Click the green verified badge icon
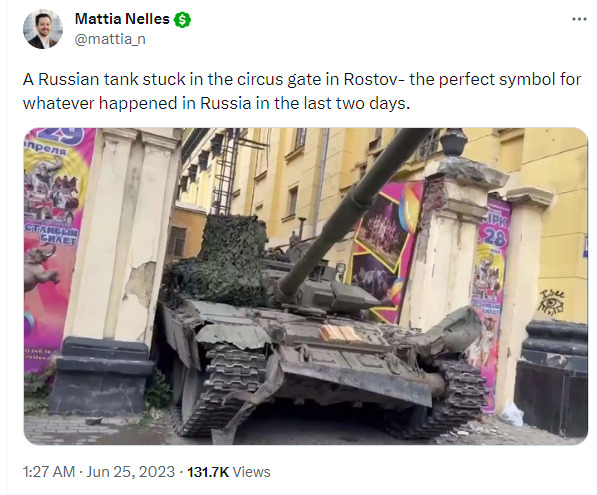597x495 pixels. 182,19
